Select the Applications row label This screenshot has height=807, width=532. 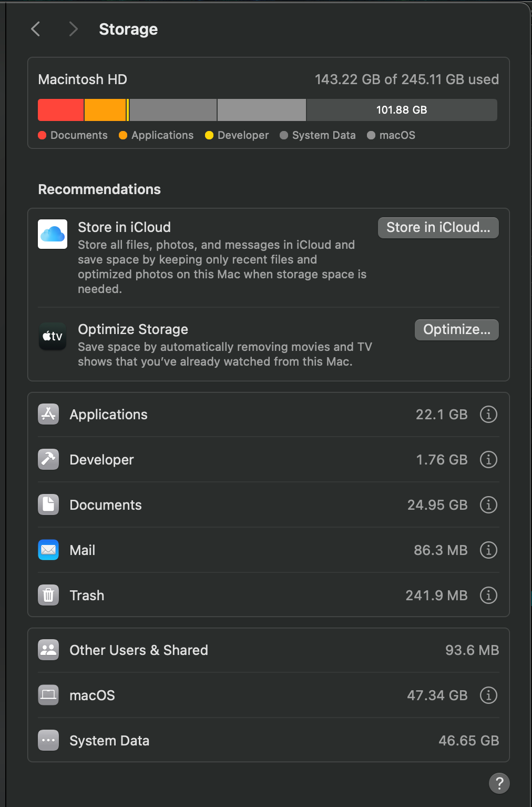click(108, 415)
